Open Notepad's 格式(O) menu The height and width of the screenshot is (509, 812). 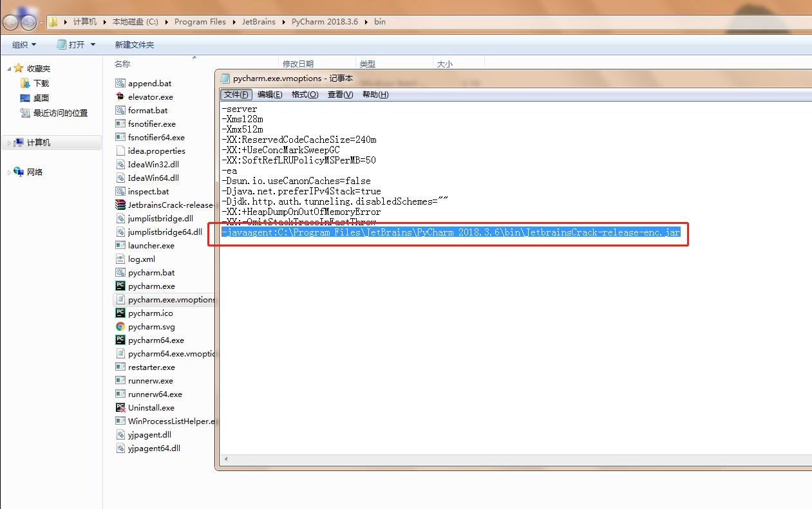[305, 95]
